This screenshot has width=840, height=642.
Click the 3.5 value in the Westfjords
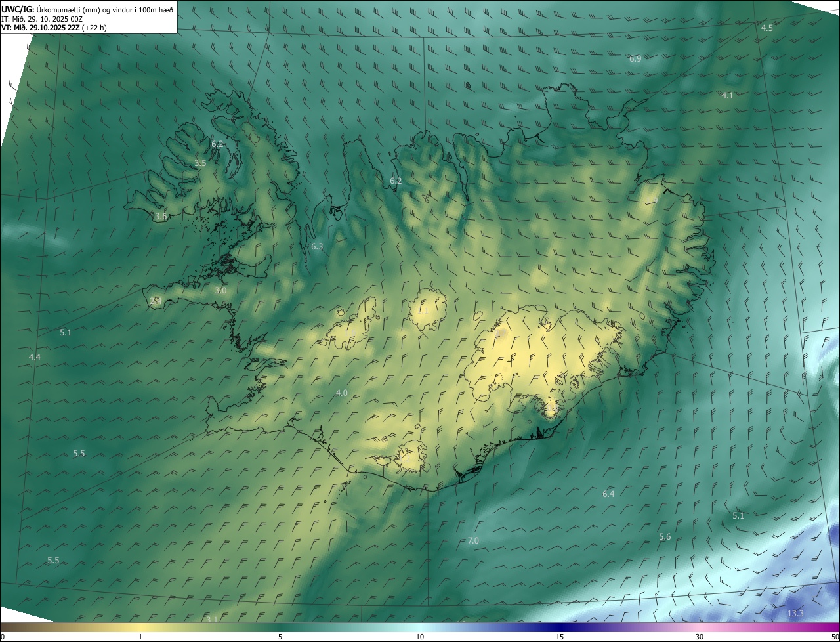[201, 163]
